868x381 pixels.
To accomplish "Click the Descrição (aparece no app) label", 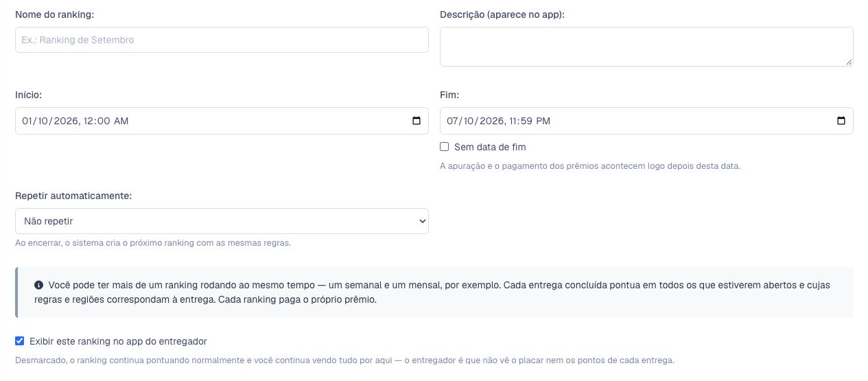I will click(502, 14).
